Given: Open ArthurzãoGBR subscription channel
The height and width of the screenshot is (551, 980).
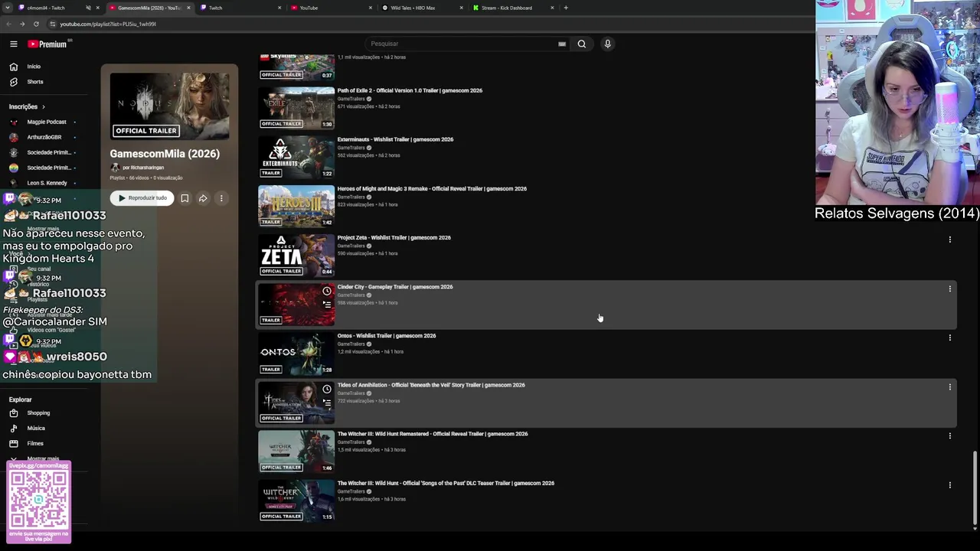Looking at the screenshot, I should [44, 138].
